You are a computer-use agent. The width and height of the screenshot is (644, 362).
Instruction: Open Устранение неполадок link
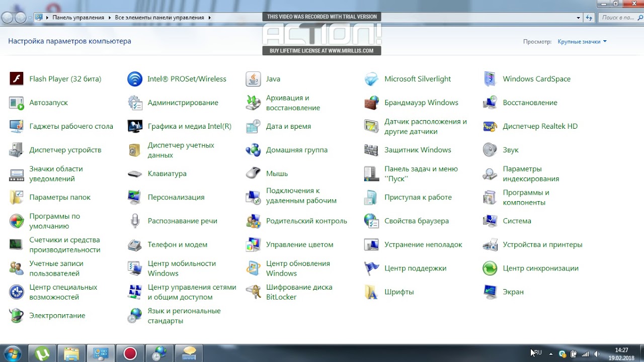coord(423,245)
